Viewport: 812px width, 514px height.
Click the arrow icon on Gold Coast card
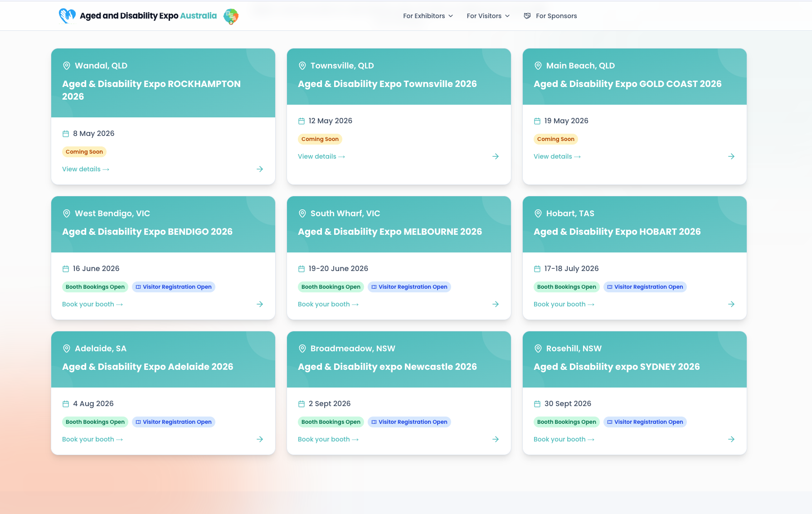(x=731, y=156)
